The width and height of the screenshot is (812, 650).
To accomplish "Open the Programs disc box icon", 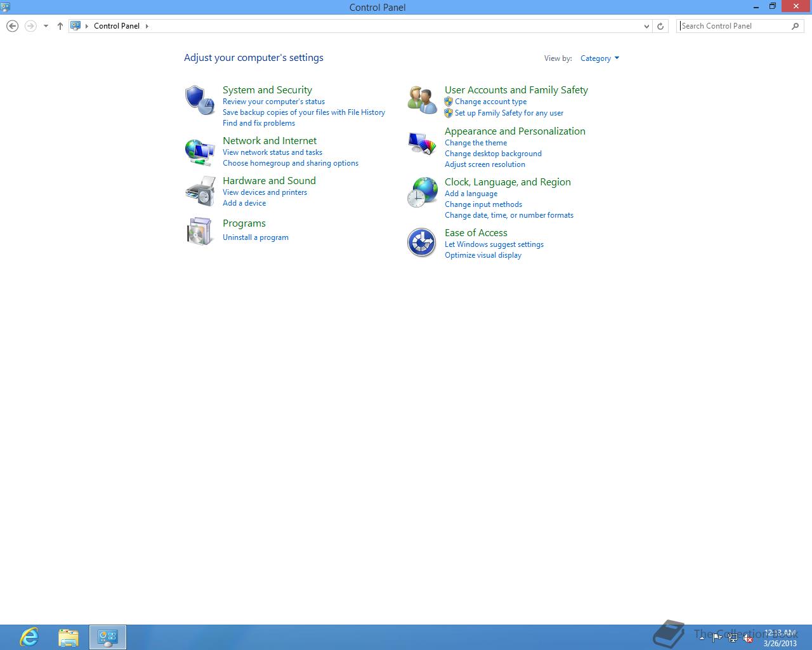I will pos(200,231).
